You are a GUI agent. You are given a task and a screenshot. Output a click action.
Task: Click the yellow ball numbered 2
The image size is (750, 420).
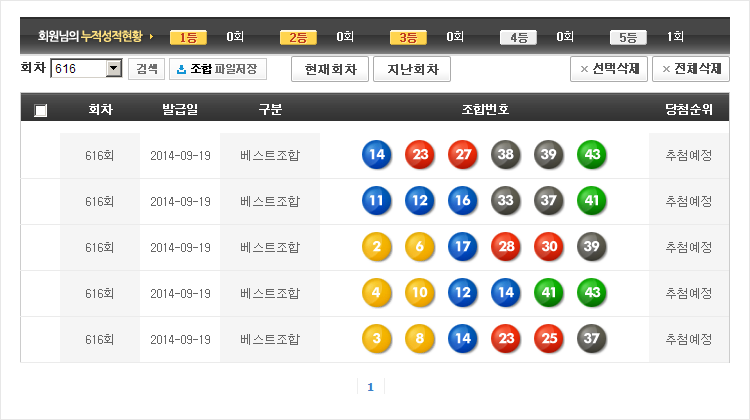[377, 247]
